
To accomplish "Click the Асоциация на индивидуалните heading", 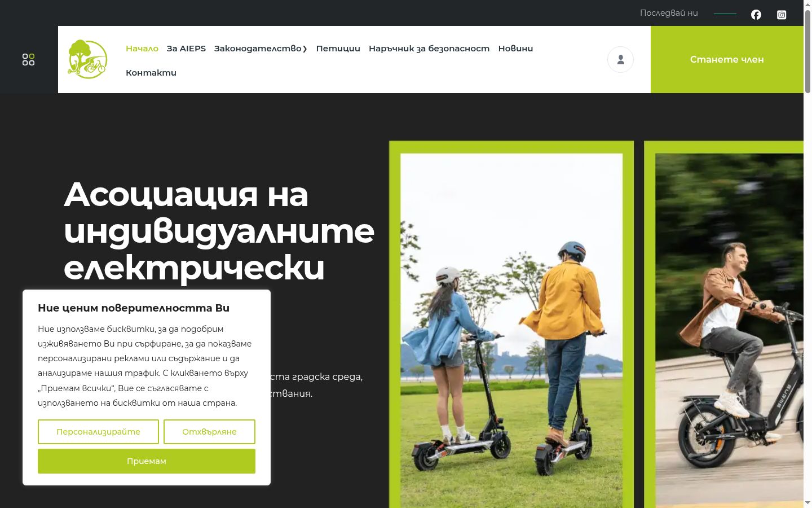I will [219, 231].
